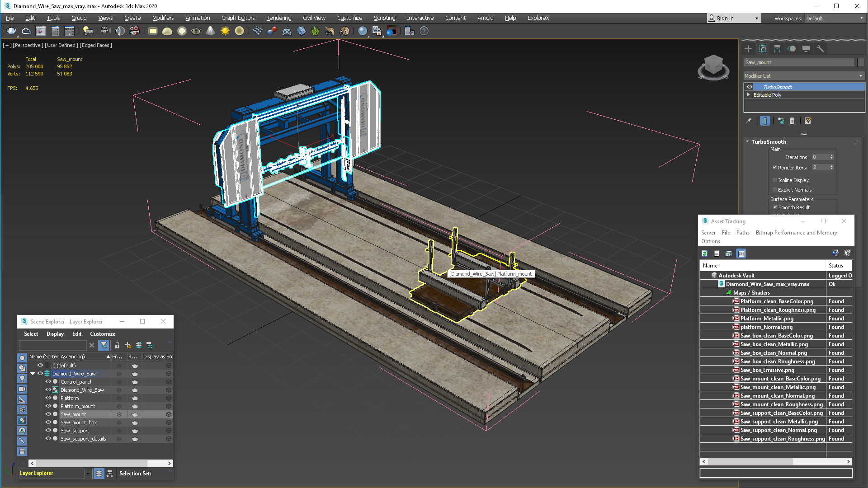Image resolution: width=868 pixels, height=488 pixels.
Task: Click the Saw_mount object name field
Action: 799,63
